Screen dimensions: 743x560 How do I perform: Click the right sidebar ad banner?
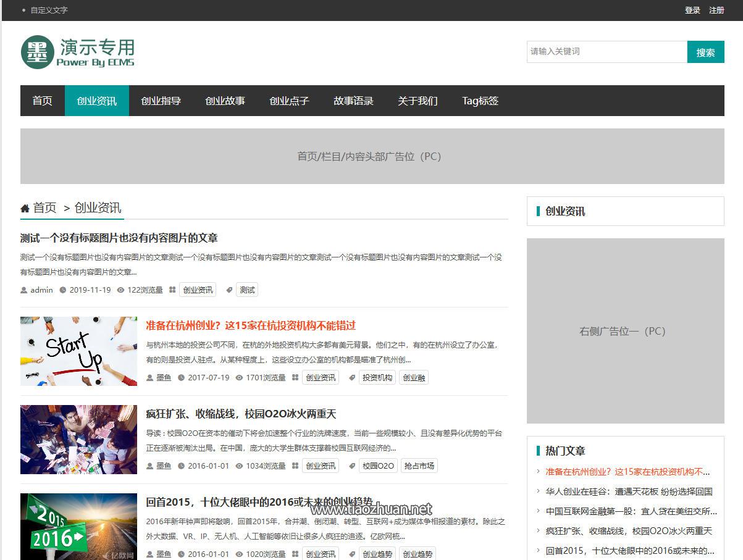point(625,331)
